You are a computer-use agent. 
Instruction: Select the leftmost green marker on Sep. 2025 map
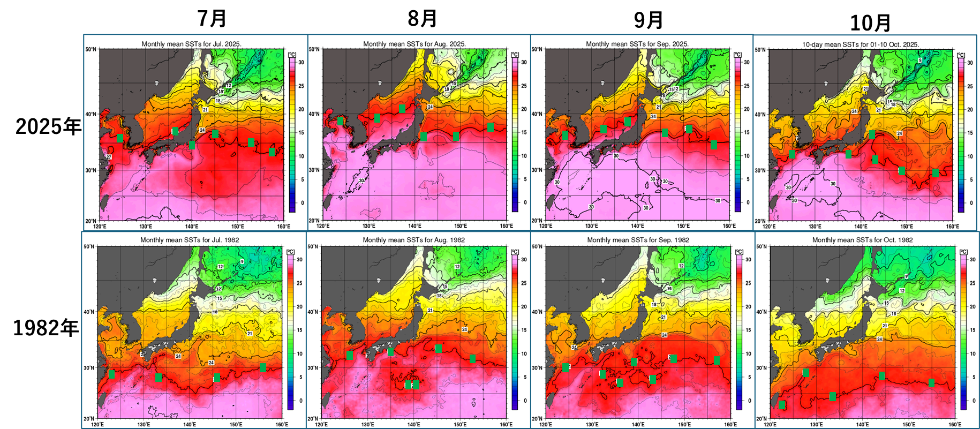565,136
